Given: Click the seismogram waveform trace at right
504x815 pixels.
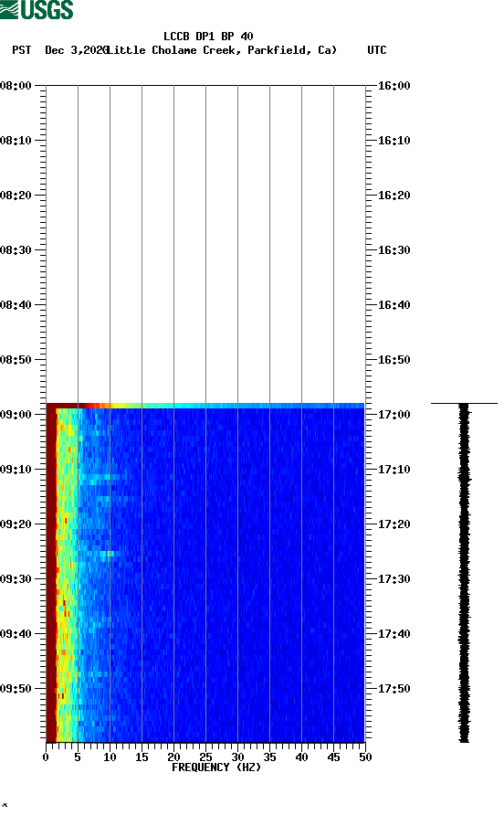Looking at the screenshot, I should click(464, 572).
